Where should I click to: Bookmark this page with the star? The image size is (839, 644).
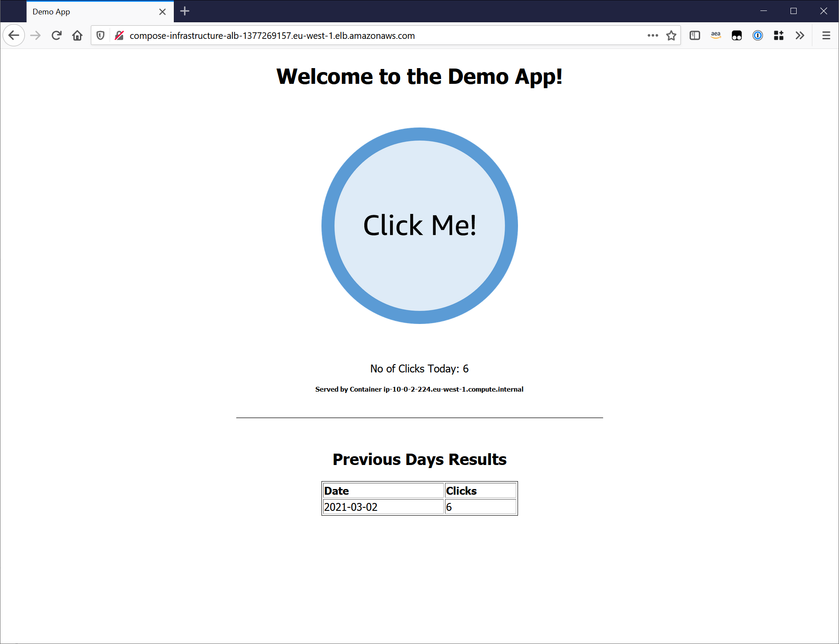(x=671, y=35)
